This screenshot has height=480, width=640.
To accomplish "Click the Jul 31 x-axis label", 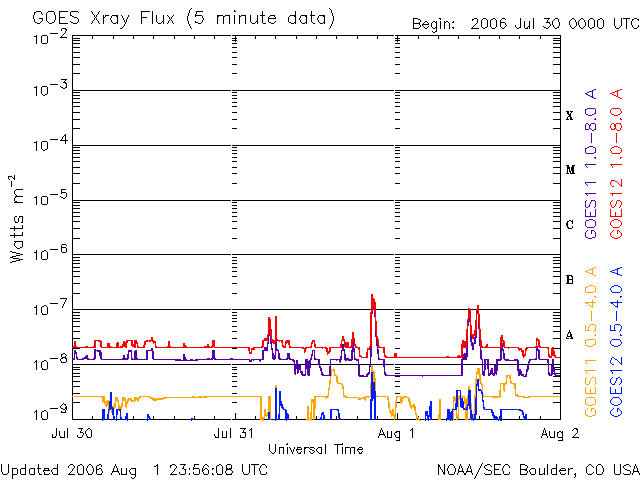I will tap(233, 434).
